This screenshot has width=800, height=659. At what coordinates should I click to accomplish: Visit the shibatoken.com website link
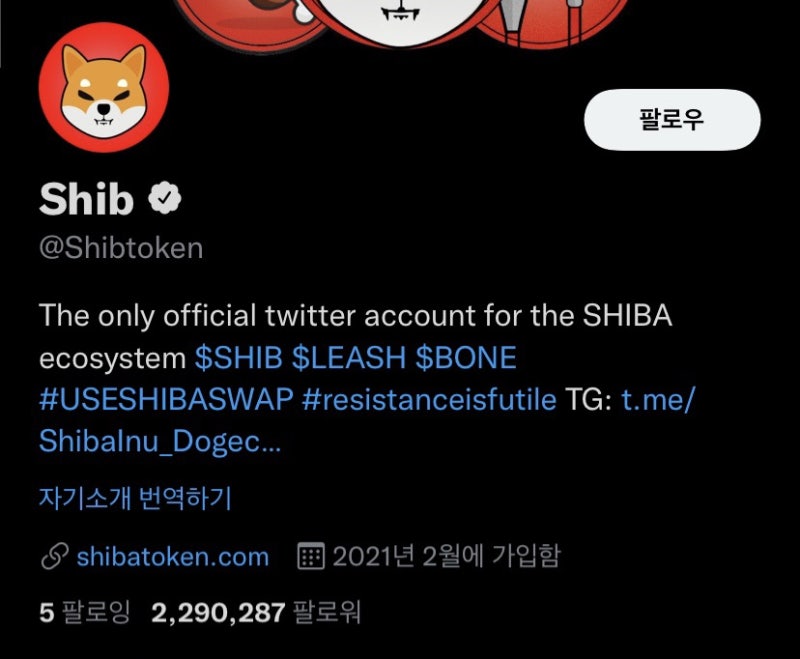click(x=172, y=556)
